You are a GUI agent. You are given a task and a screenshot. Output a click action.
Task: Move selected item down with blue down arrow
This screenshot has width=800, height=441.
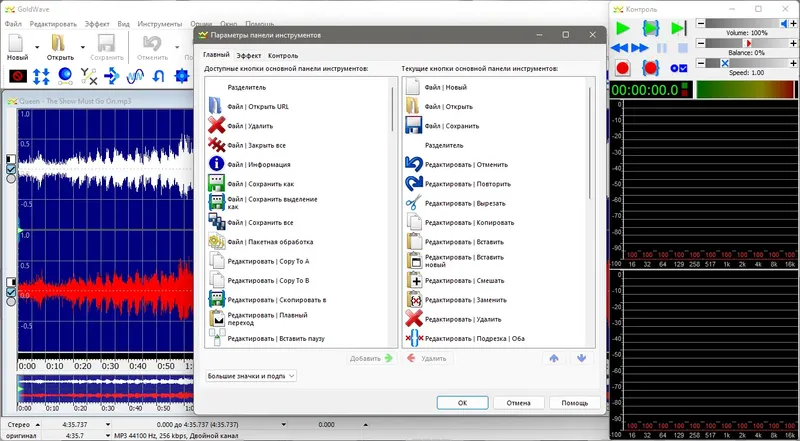581,358
